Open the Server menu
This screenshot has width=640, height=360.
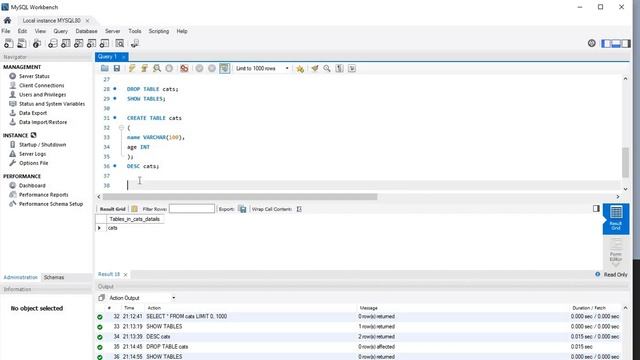(112, 31)
